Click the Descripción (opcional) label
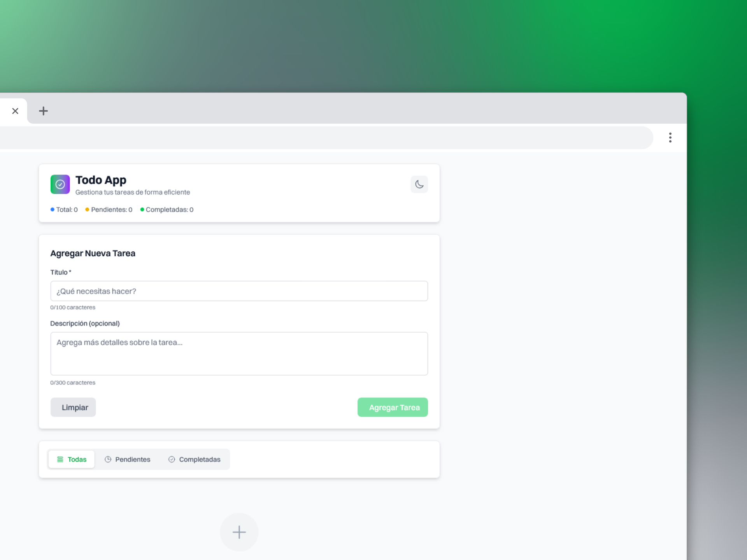Image resolution: width=747 pixels, height=560 pixels. pos(85,324)
